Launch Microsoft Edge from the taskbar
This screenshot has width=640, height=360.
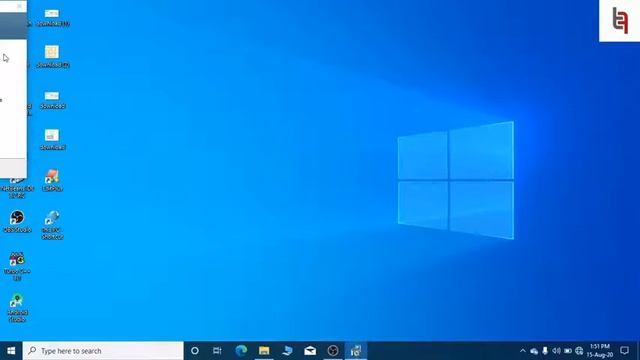click(x=241, y=351)
